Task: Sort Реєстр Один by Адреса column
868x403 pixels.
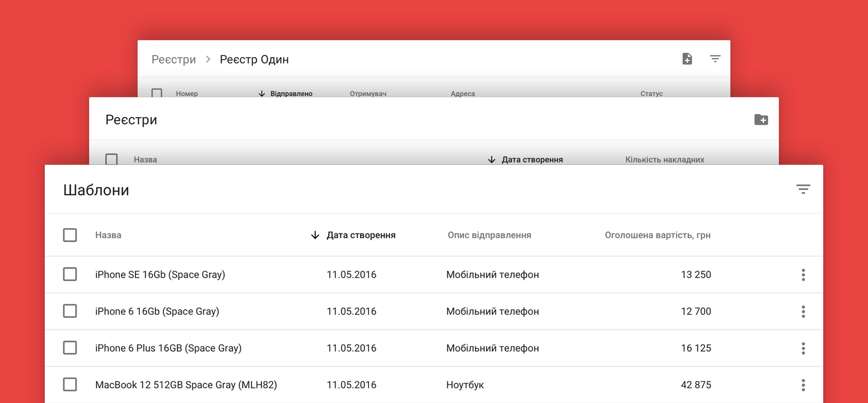Action: (x=462, y=94)
